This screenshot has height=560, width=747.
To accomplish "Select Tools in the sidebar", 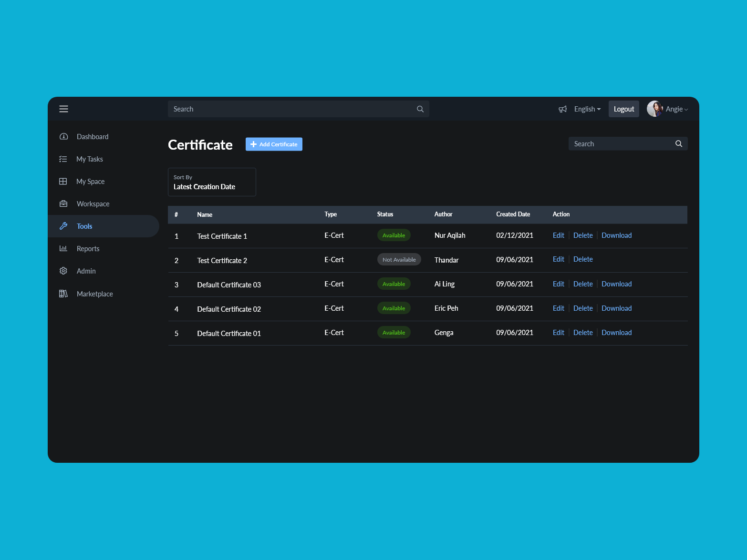I will (84, 226).
